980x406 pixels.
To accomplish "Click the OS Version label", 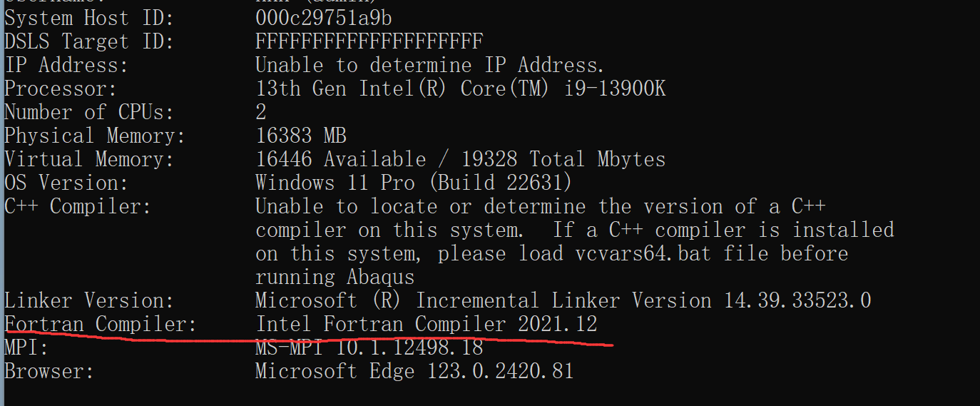I will pyautogui.click(x=66, y=183).
